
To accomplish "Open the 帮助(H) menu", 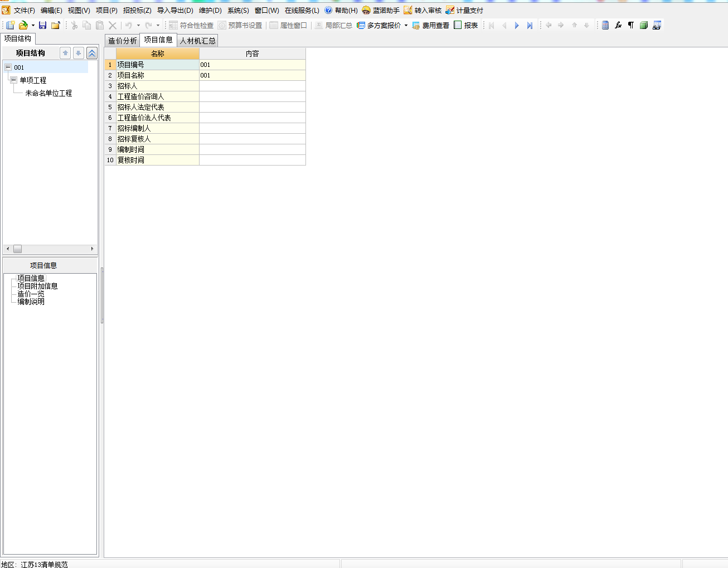I will pyautogui.click(x=341, y=11).
